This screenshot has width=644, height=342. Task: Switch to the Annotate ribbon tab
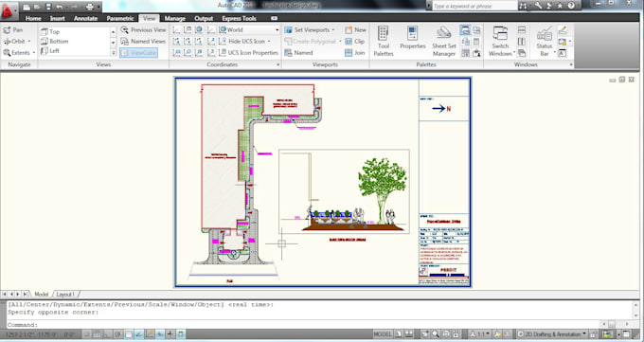85,18
